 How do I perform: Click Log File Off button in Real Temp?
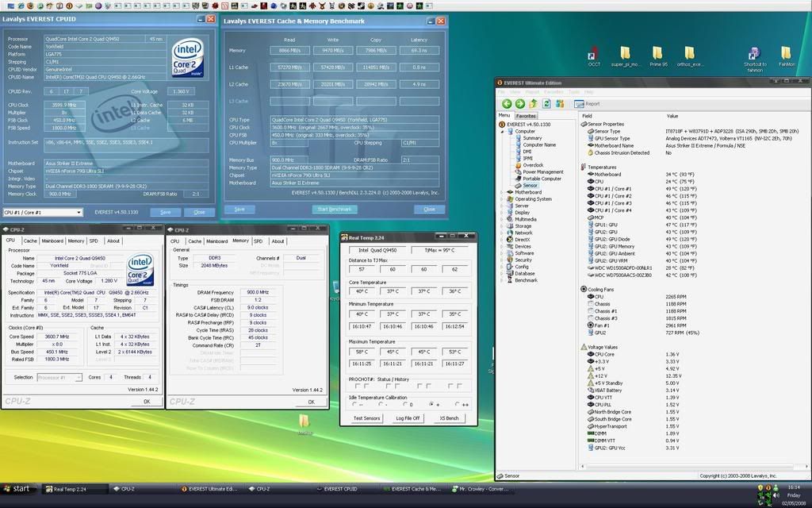(x=408, y=418)
